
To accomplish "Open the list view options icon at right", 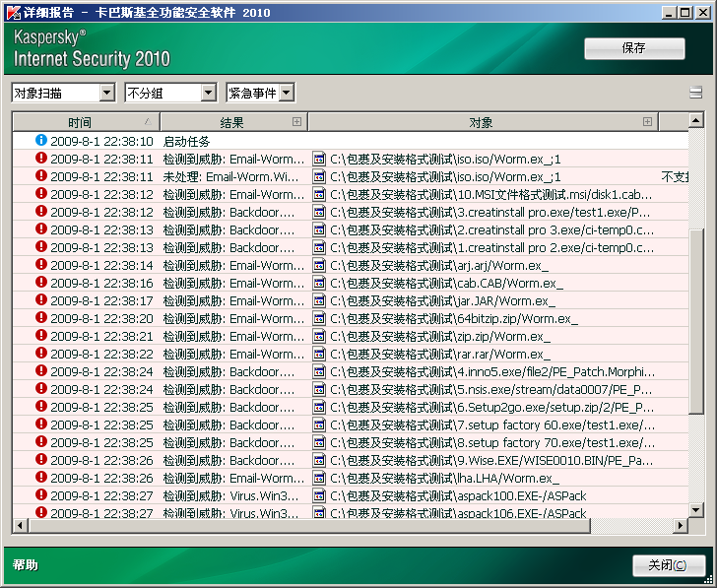I will [x=695, y=93].
